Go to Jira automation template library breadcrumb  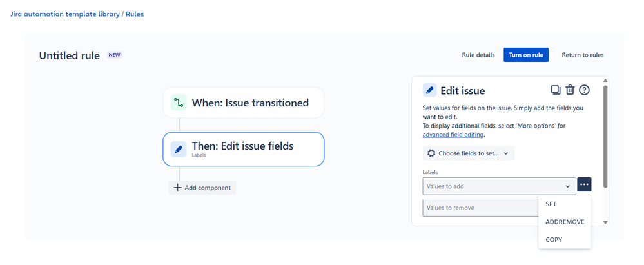point(65,14)
